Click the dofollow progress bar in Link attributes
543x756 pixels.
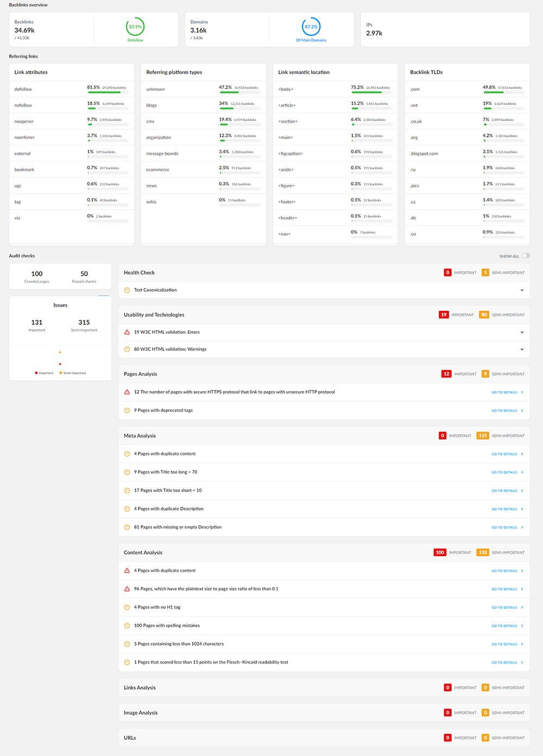[108, 92]
